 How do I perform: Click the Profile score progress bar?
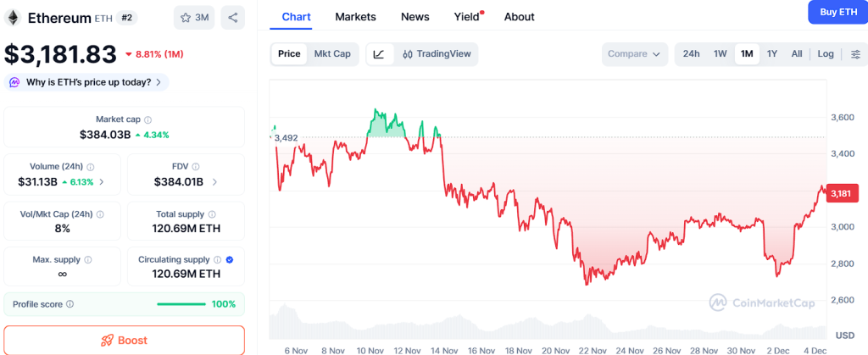pyautogui.click(x=181, y=304)
